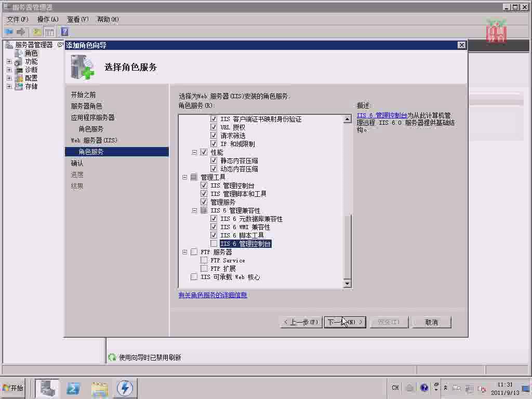Go to 确认 wizard step
The height and width of the screenshot is (399, 532).
point(77,163)
